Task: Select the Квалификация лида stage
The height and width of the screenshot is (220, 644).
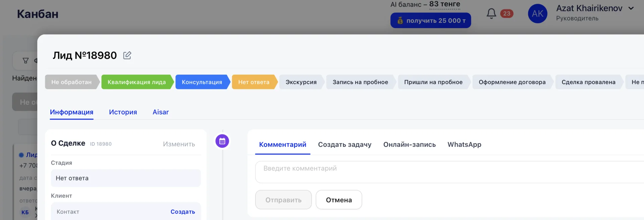Action: (x=137, y=82)
